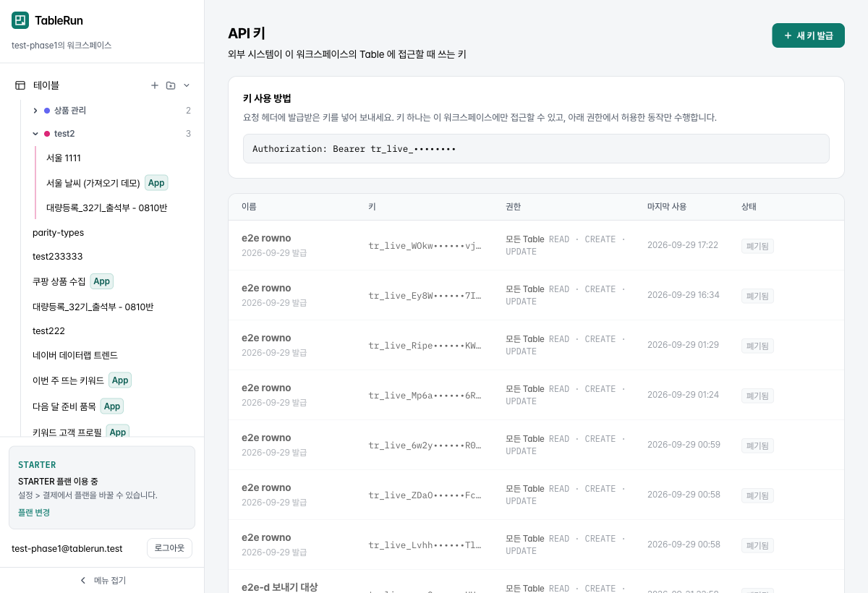Open the 쿠팡 상품 수집 table
The width and height of the screenshot is (868, 593).
59,281
